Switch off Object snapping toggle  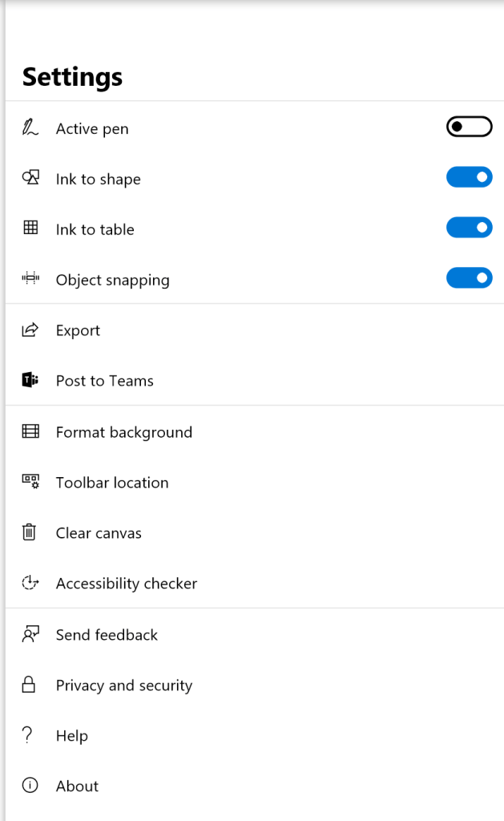point(469,278)
